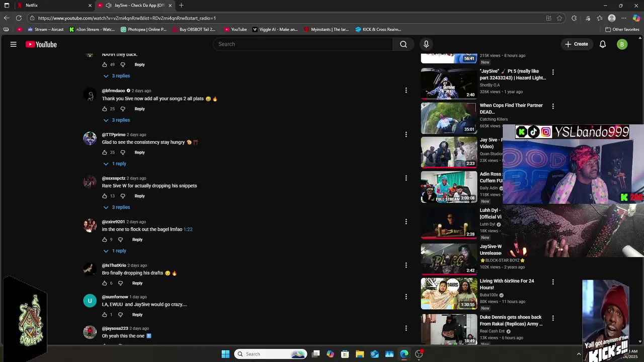644x362 pixels.
Task: Open YouTube notifications bell
Action: pyautogui.click(x=603, y=44)
